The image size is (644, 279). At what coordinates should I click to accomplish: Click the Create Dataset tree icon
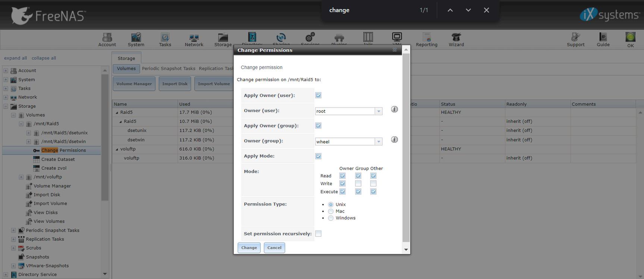coord(36,159)
